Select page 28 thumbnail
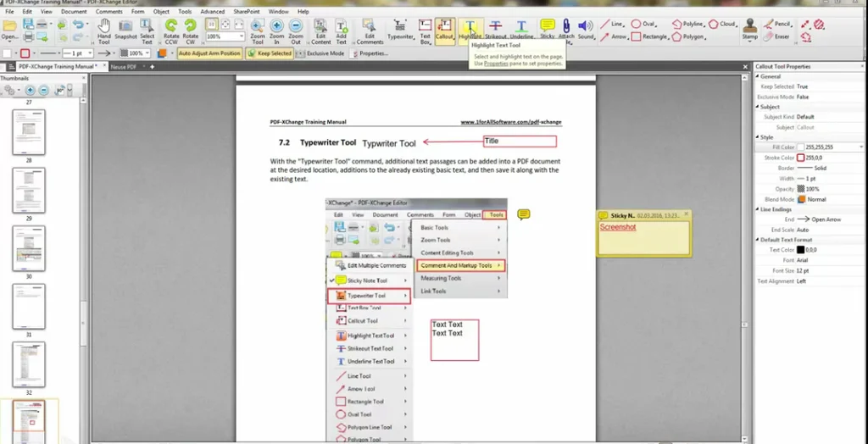This screenshot has width=868, height=444. [29, 132]
